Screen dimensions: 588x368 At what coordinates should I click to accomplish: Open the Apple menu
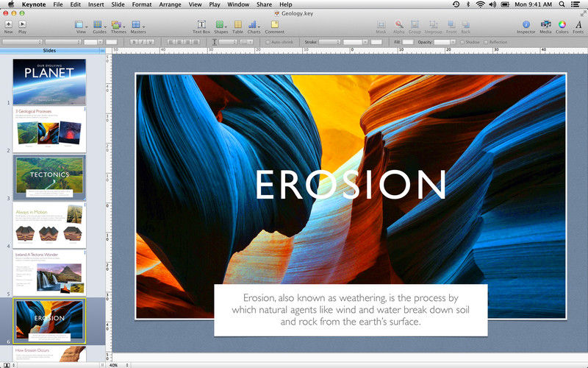tap(10, 4)
